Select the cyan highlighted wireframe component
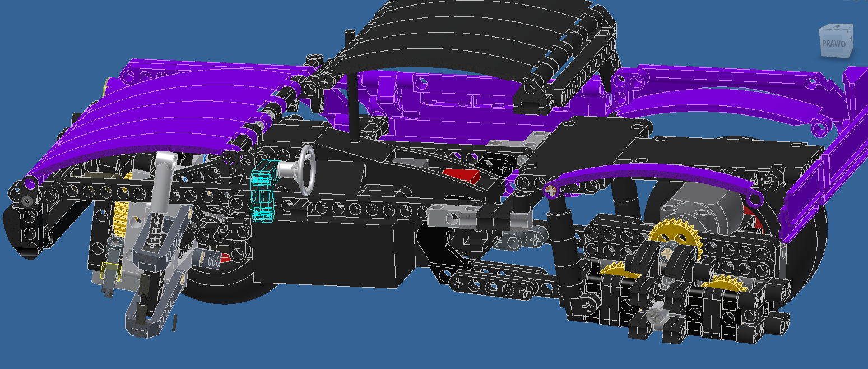Image resolution: width=868 pixels, height=369 pixels. [262, 190]
